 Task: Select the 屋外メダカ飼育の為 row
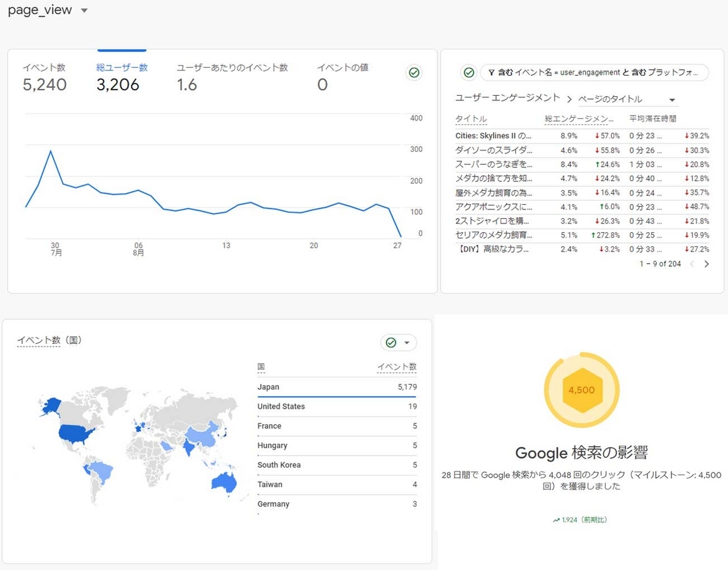tap(582, 193)
